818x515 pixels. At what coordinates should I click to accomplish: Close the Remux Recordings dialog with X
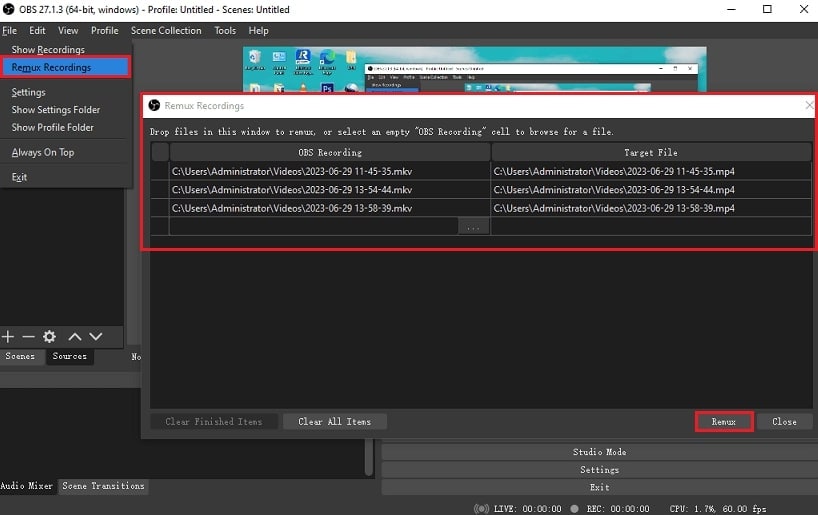pos(809,105)
